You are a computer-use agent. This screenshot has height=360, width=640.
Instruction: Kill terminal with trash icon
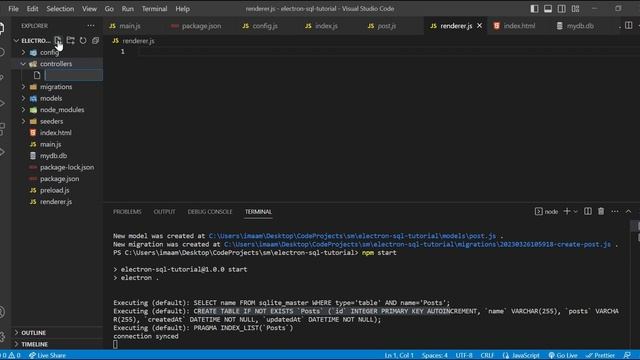pyautogui.click(x=601, y=211)
